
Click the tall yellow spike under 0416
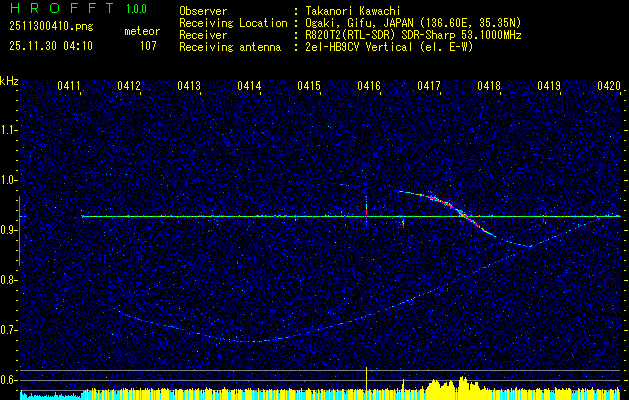[367, 378]
